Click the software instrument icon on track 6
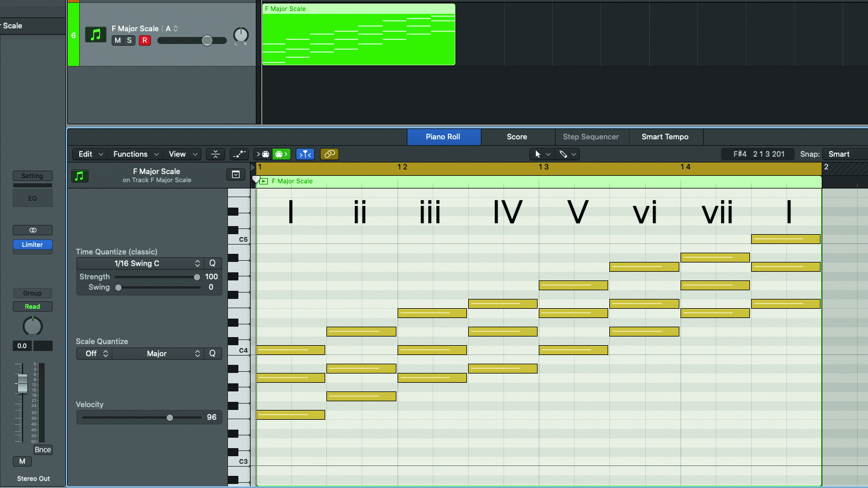This screenshot has width=868, height=488. 95,35
